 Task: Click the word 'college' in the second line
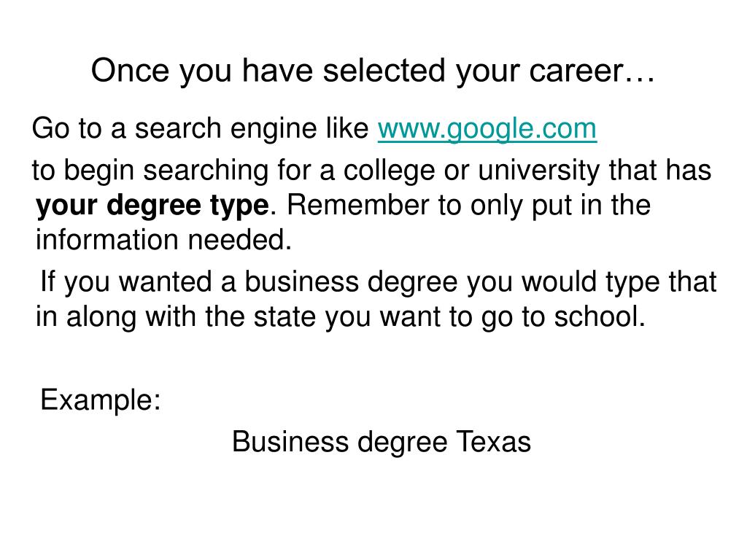click(x=390, y=171)
